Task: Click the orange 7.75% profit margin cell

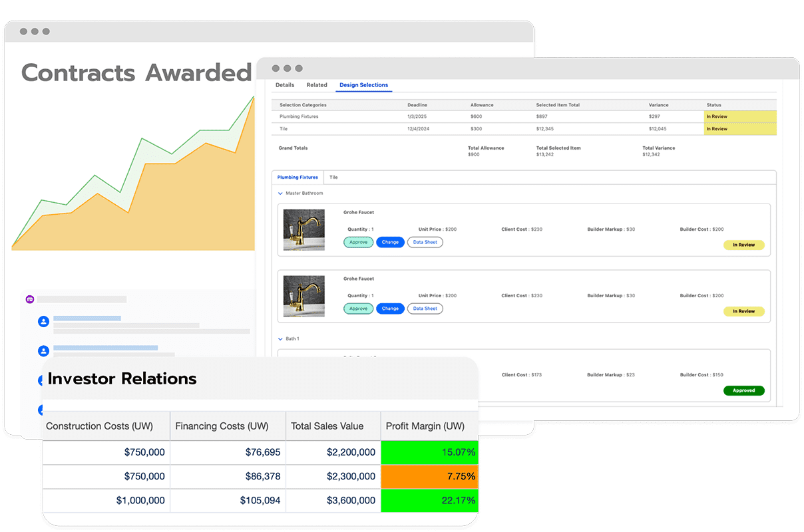Action: (429, 476)
